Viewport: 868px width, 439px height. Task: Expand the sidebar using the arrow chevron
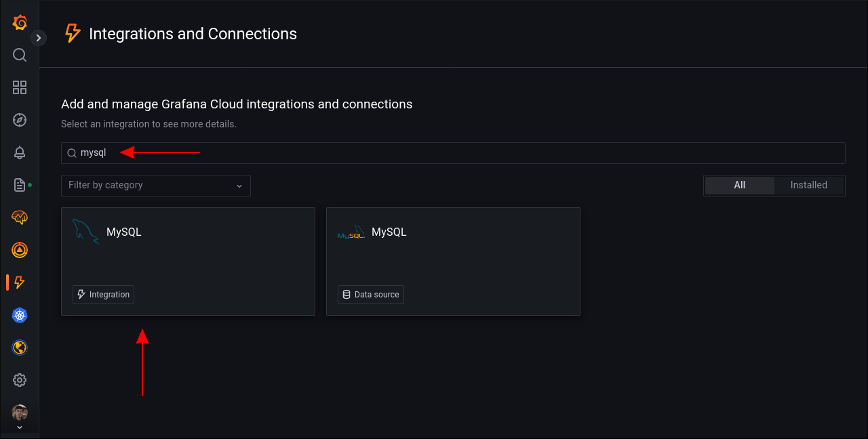coord(38,38)
